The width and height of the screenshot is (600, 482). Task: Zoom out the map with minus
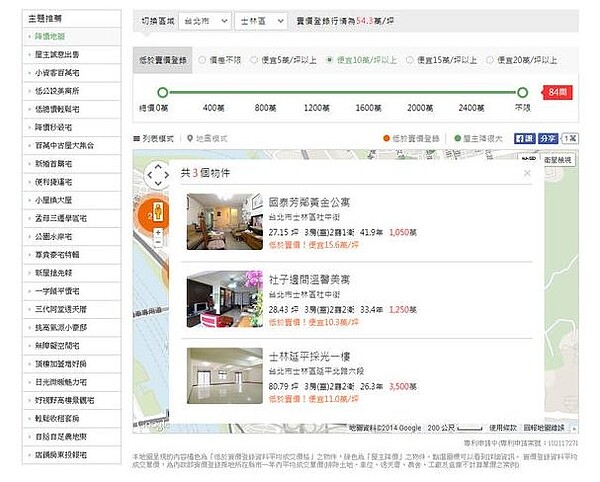[x=158, y=242]
